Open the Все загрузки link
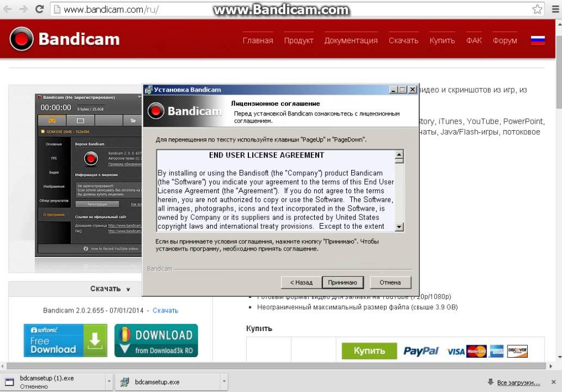562x392 pixels. coord(518,383)
